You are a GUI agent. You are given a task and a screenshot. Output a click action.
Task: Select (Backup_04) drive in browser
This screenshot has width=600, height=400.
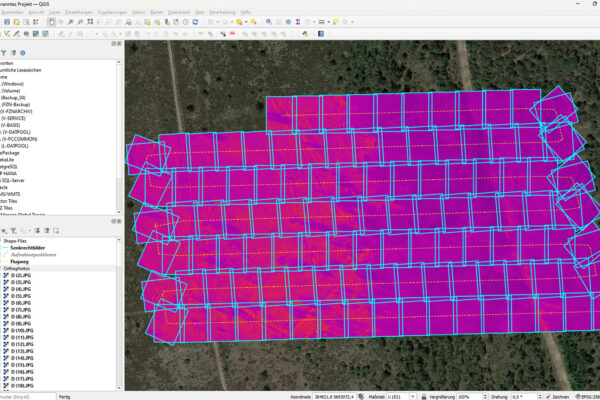click(13, 98)
